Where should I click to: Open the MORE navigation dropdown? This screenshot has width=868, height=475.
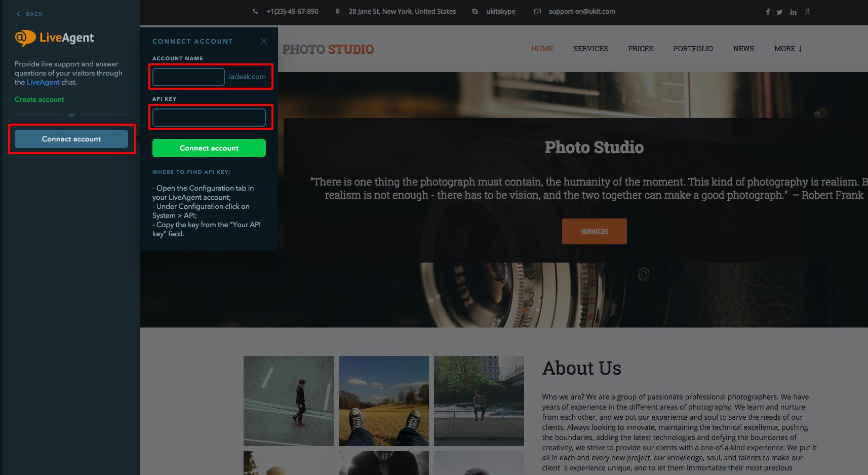tap(787, 49)
